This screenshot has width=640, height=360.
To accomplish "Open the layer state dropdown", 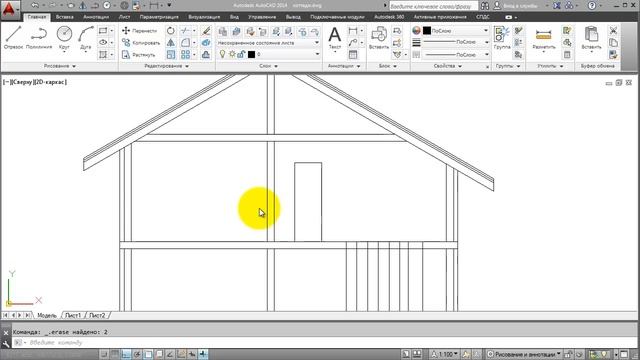I will pos(268,43).
